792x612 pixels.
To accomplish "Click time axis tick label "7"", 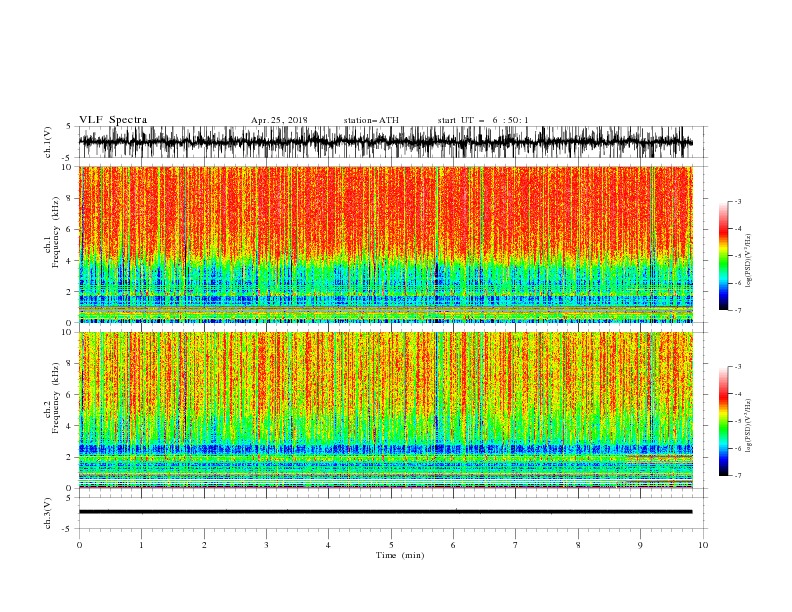I will coord(516,545).
